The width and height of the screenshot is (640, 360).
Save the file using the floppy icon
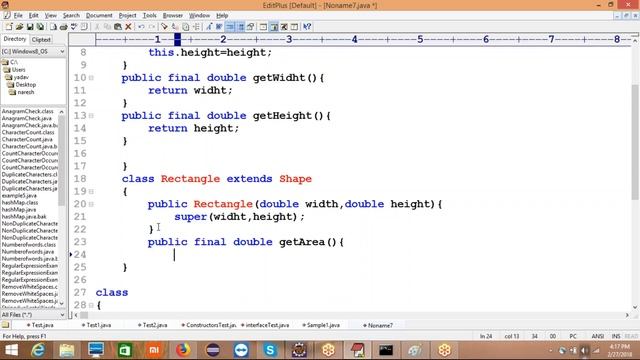30,27
